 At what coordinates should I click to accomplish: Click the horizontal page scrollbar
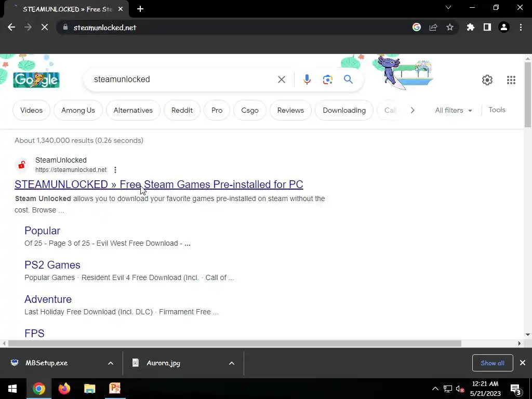(235, 343)
